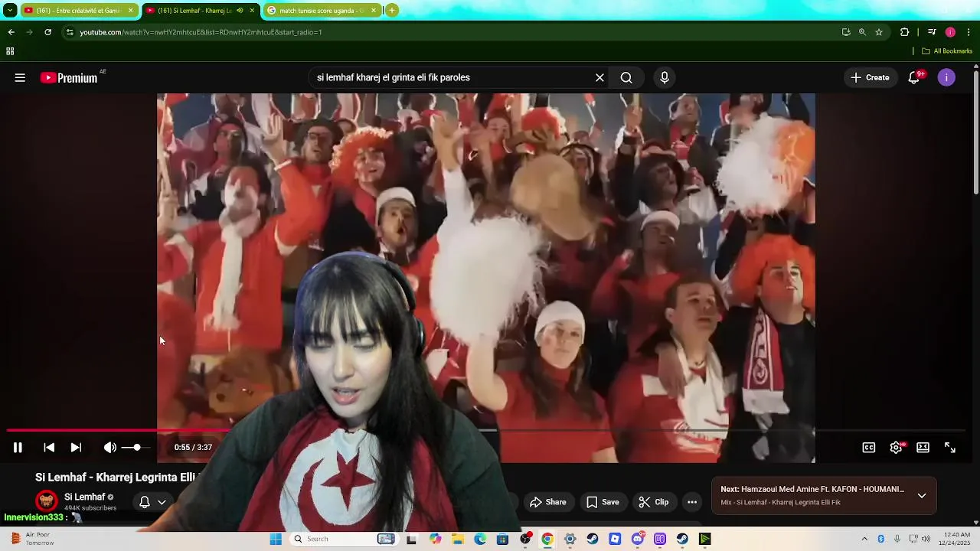Open zoom level icon in address bar
Viewport: 980px width, 551px height.
tap(862, 32)
